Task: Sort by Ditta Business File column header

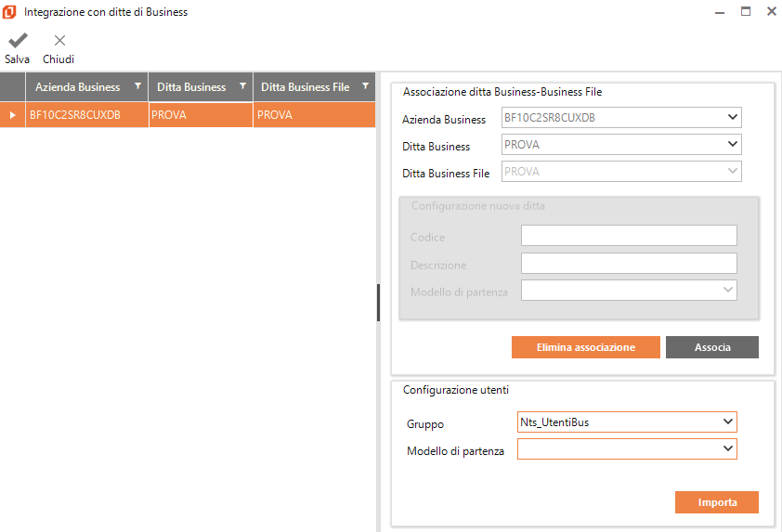Action: click(306, 86)
